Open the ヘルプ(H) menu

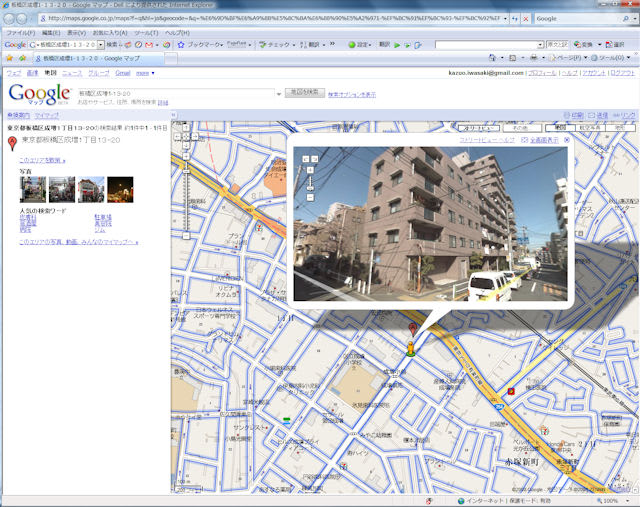[x=177, y=33]
